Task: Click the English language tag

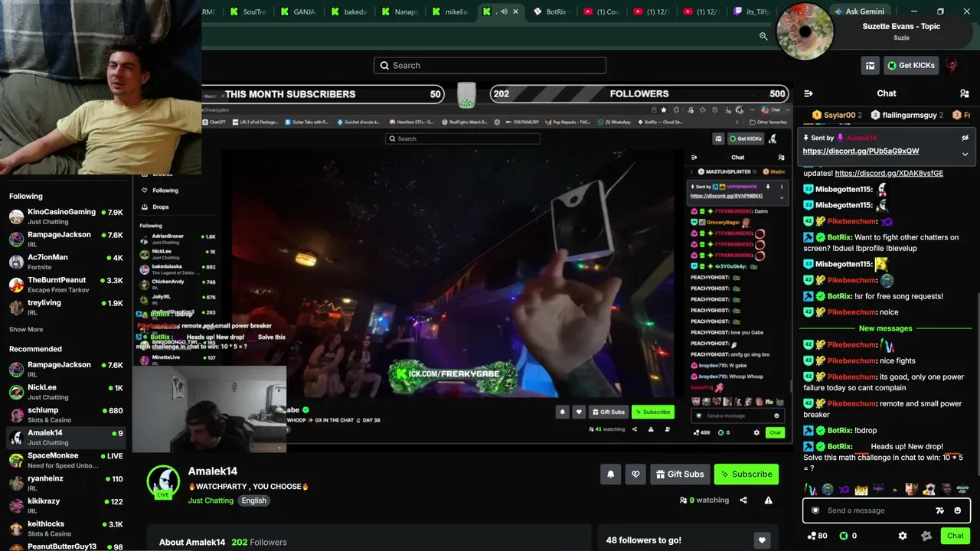Action: click(x=253, y=500)
